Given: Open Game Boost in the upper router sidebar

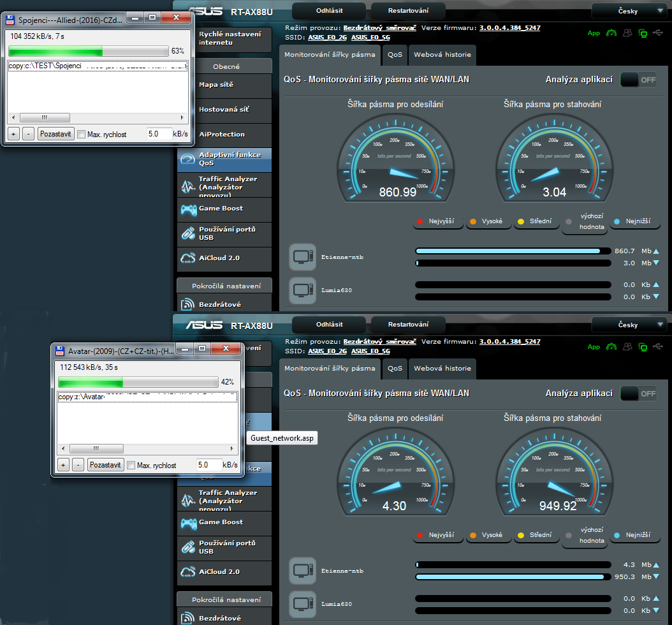Looking at the screenshot, I should [221, 209].
